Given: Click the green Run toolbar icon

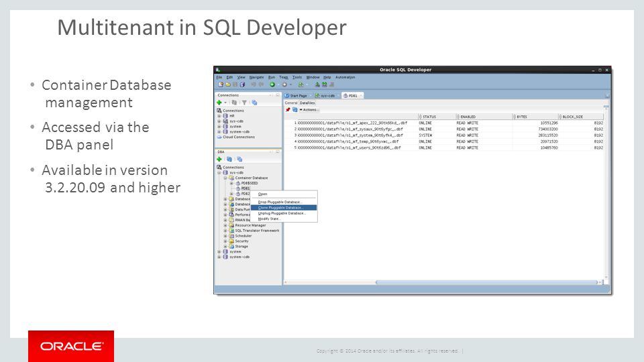Looking at the screenshot, I should [x=272, y=84].
